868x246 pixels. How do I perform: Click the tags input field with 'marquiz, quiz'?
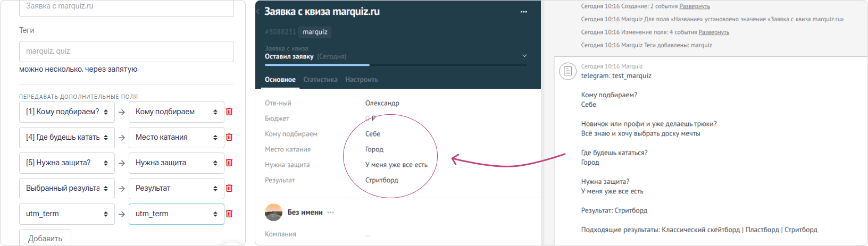pyautogui.click(x=126, y=51)
